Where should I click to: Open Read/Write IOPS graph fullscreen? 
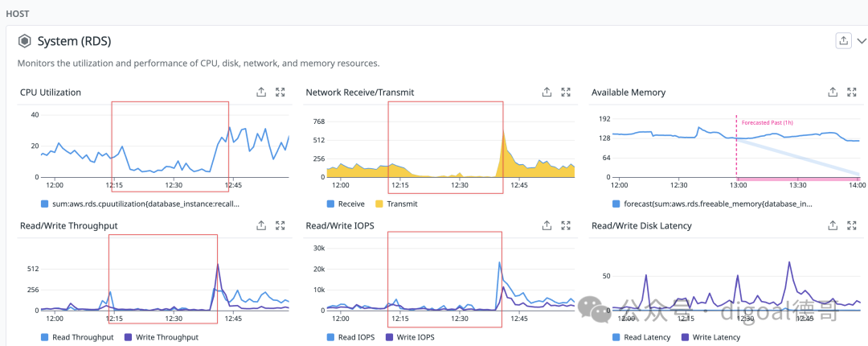pos(566,225)
